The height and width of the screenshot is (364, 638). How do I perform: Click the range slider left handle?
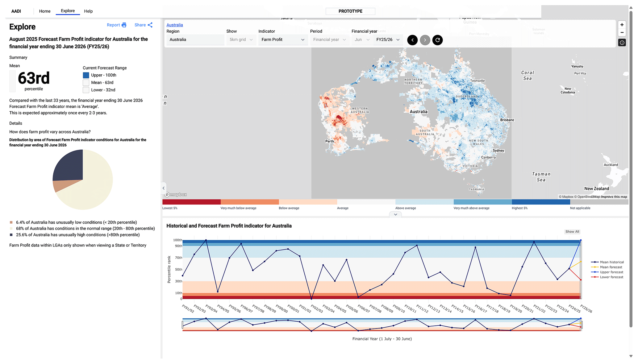tap(182, 325)
